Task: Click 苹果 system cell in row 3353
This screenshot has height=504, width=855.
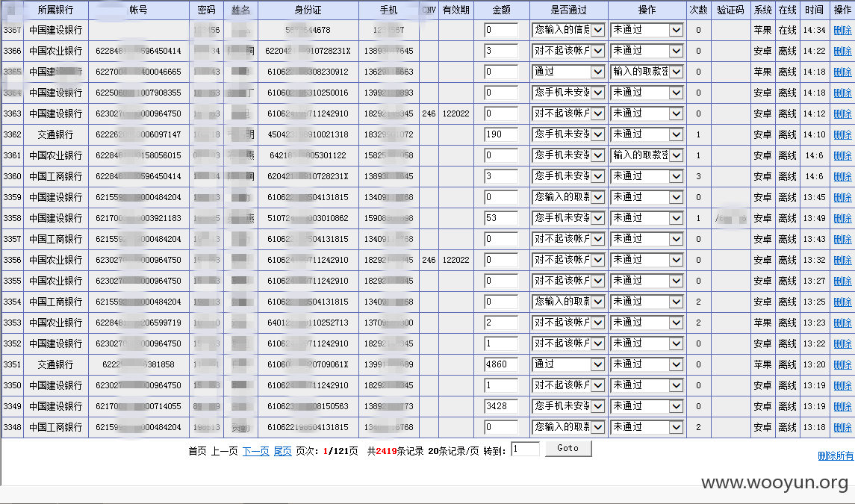Action: 763,323
